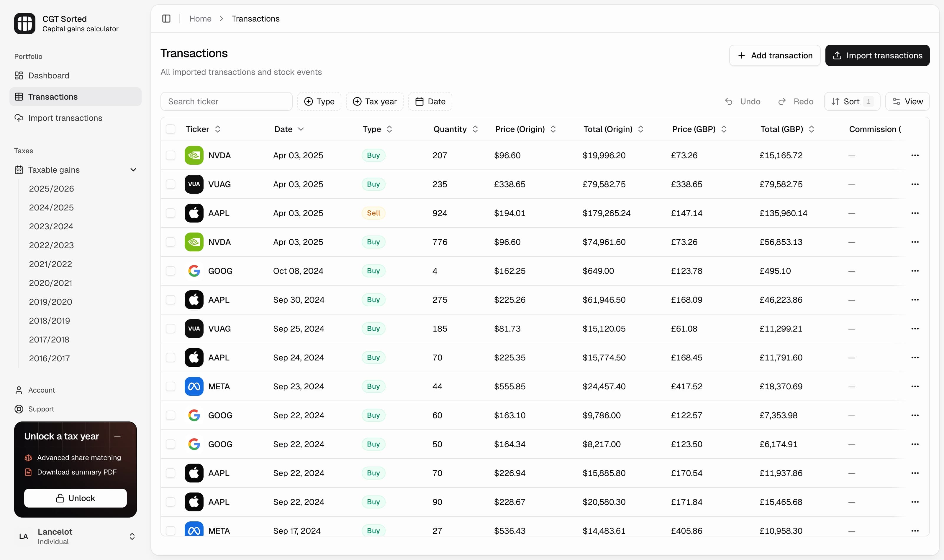Open the Dashboard from the sidebar
Screen dimensions: 944x560
tap(49, 75)
